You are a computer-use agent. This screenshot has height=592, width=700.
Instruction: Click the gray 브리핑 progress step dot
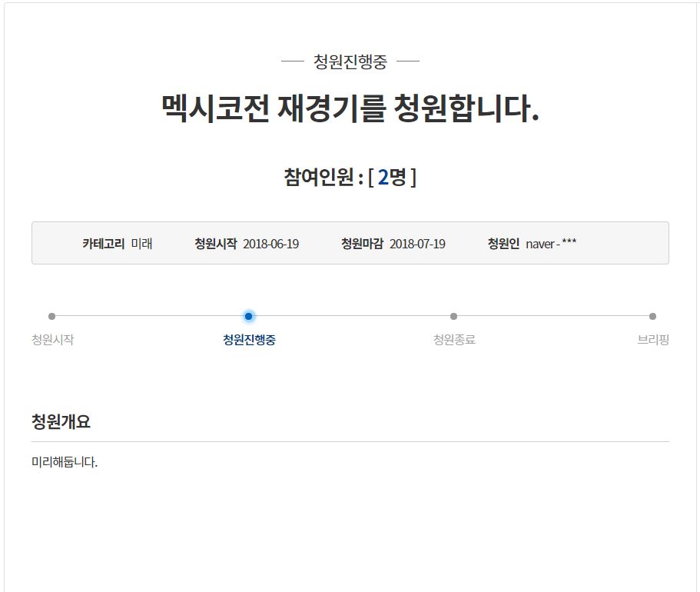click(x=652, y=316)
